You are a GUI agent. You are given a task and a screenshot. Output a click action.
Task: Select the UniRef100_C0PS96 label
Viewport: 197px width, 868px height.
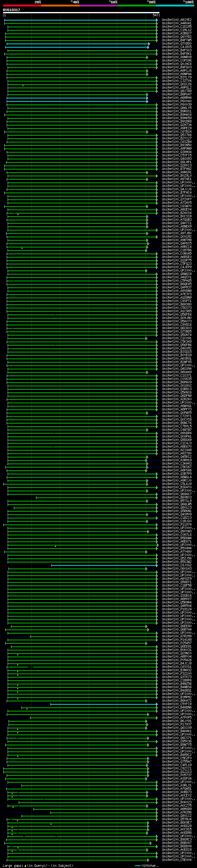pos(177,61)
